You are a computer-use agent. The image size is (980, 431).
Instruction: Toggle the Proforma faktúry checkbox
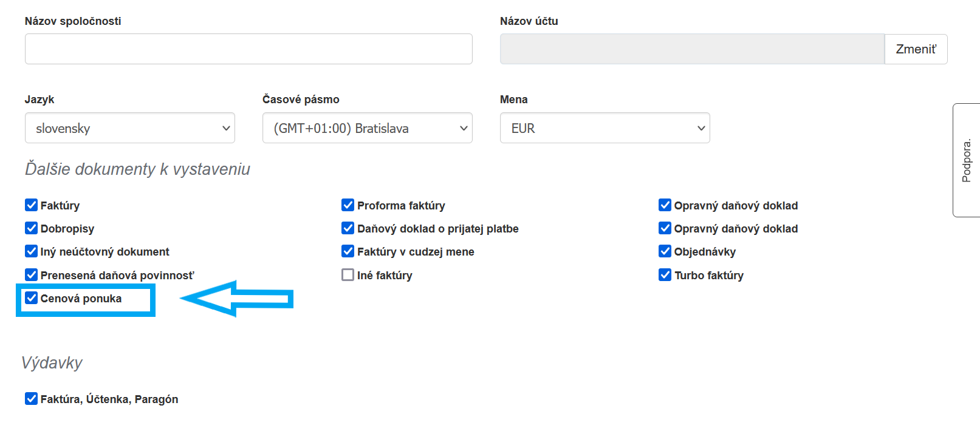348,205
